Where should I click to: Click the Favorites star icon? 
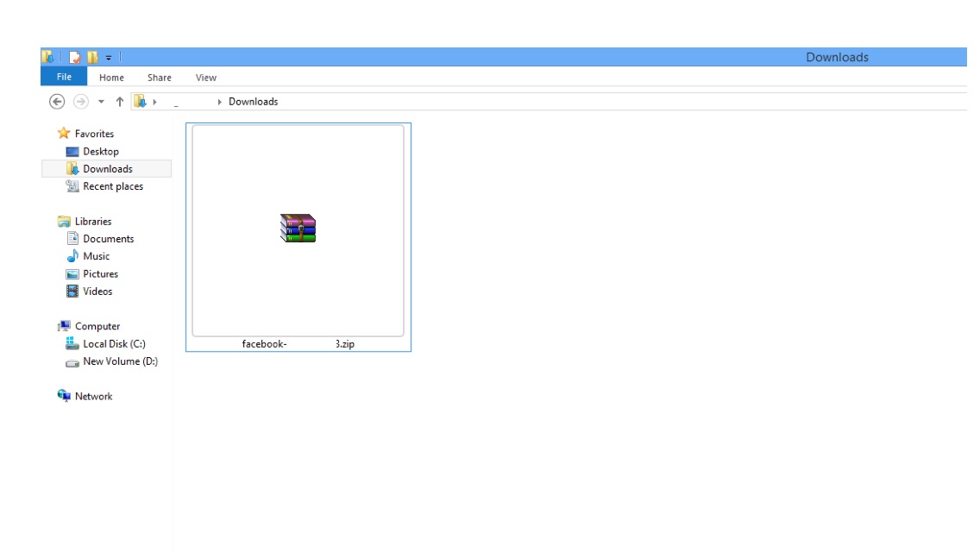click(x=64, y=133)
